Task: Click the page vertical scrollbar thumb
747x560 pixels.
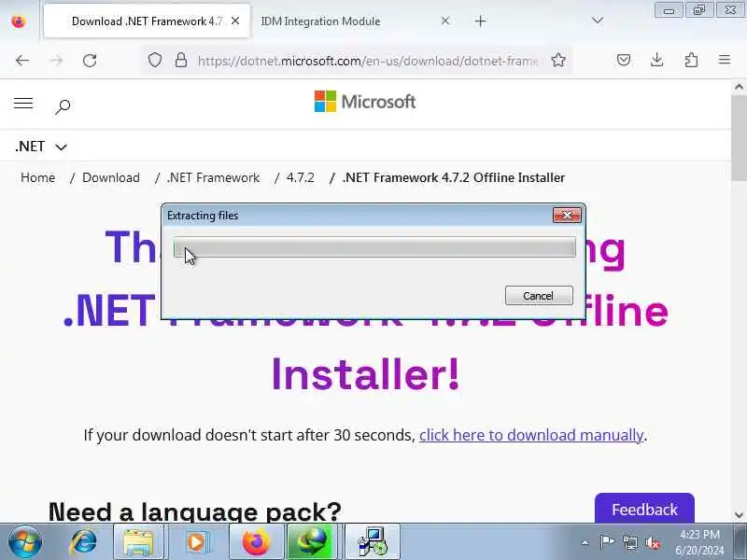Action: (x=739, y=138)
